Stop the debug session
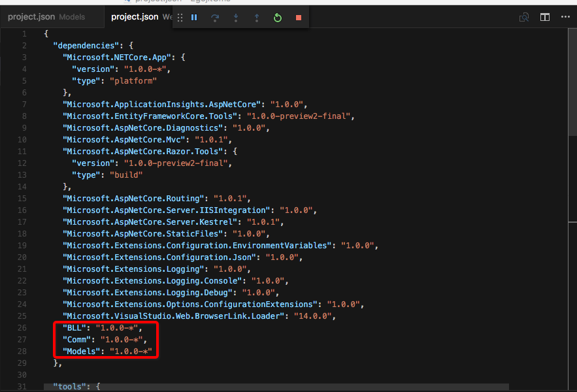Image resolution: width=577 pixels, height=392 pixels. tap(299, 17)
